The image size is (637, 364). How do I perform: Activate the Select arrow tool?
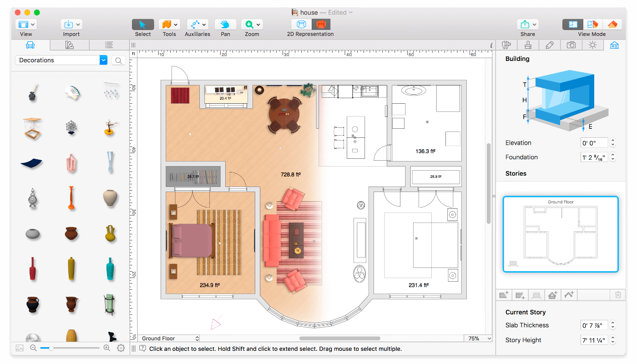143,25
